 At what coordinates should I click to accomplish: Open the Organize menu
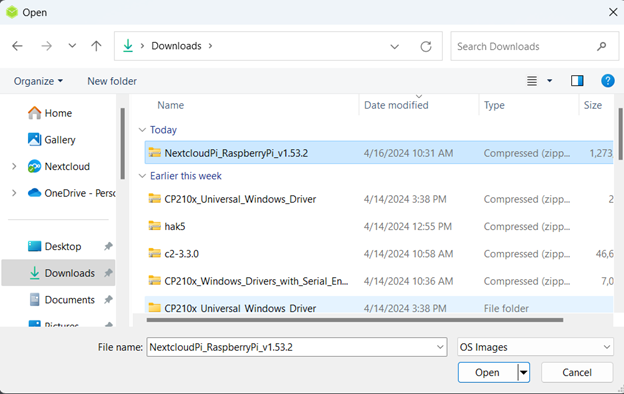click(38, 81)
